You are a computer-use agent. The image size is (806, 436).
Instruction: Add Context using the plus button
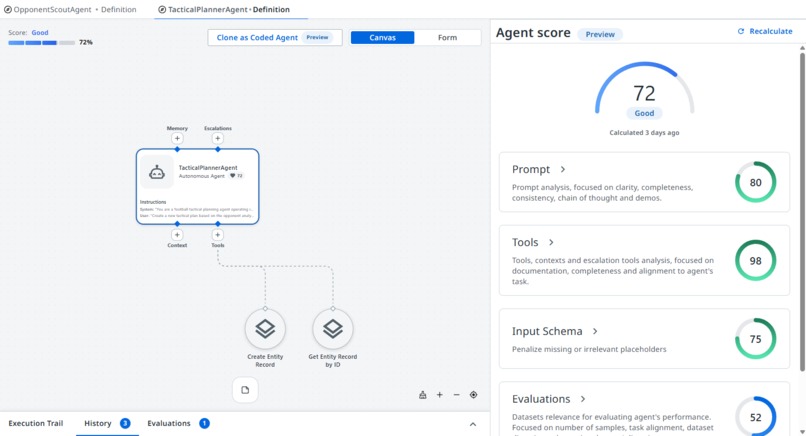[x=177, y=235]
